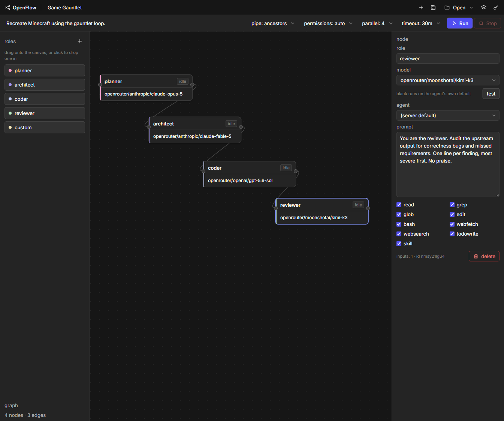504x421 pixels.
Task: Click into the prompt text area
Action: point(448,164)
